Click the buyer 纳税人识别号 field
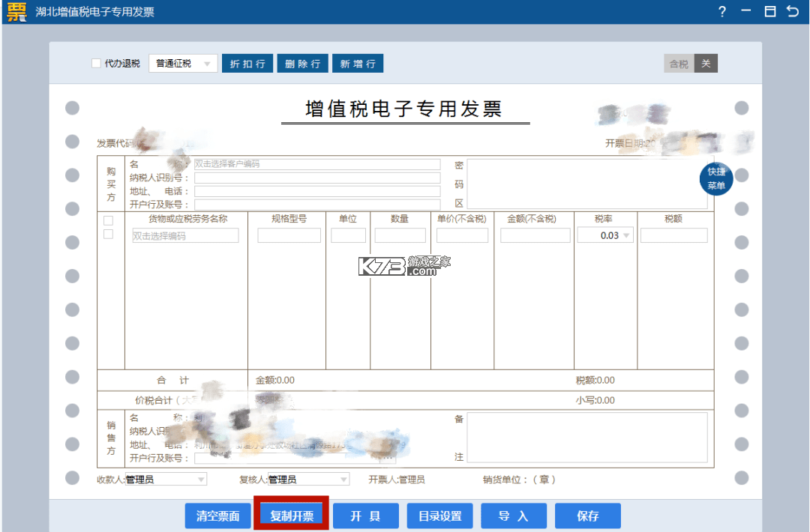This screenshot has width=810, height=532. [x=317, y=178]
